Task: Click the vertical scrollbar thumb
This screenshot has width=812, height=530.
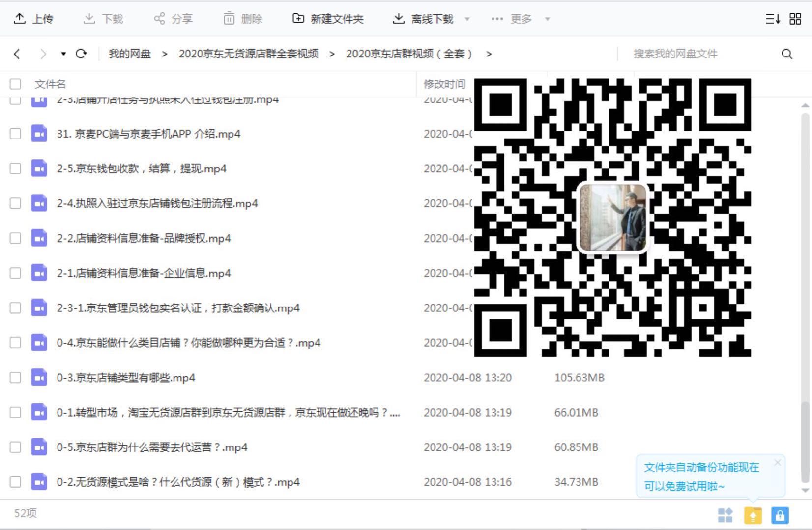Action: 805,442
